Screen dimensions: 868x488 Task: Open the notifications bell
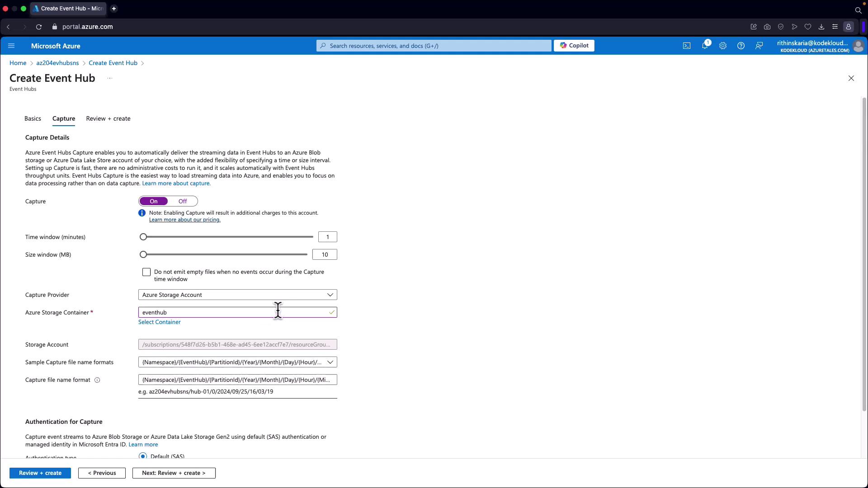tap(704, 46)
